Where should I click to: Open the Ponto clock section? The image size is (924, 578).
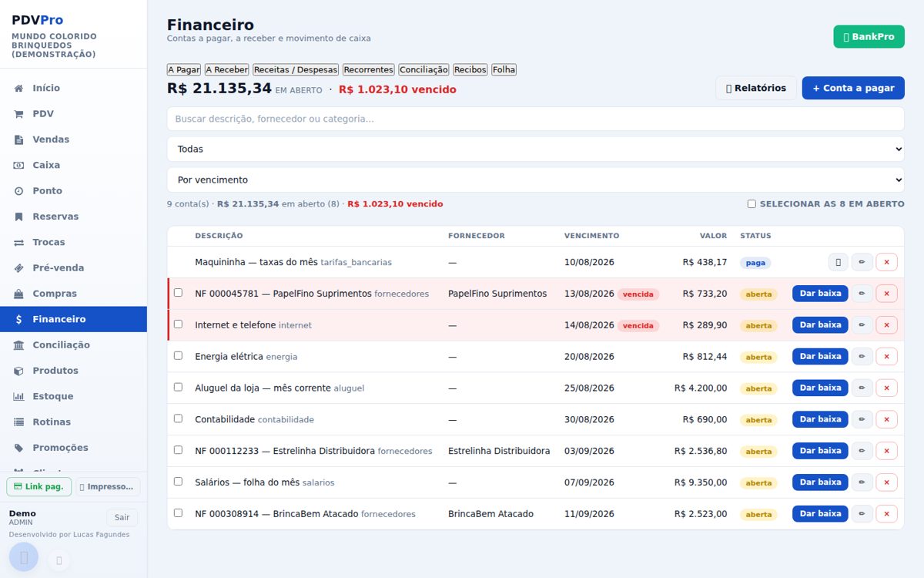pyautogui.click(x=73, y=190)
